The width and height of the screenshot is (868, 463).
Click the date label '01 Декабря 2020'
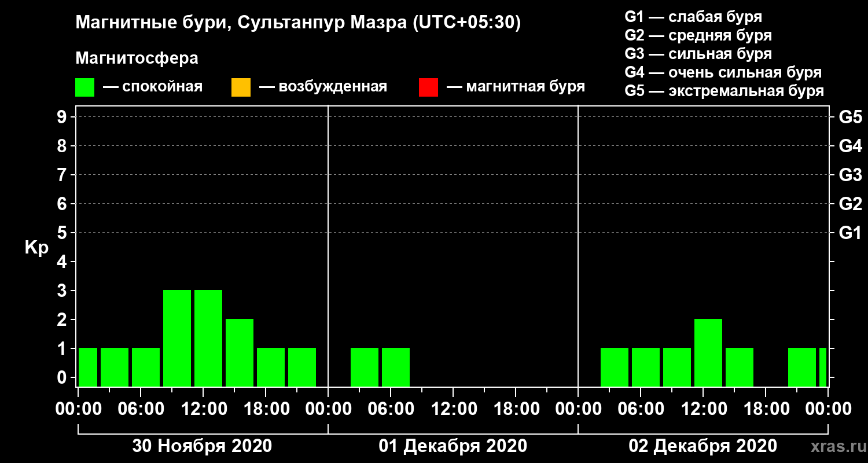point(453,446)
